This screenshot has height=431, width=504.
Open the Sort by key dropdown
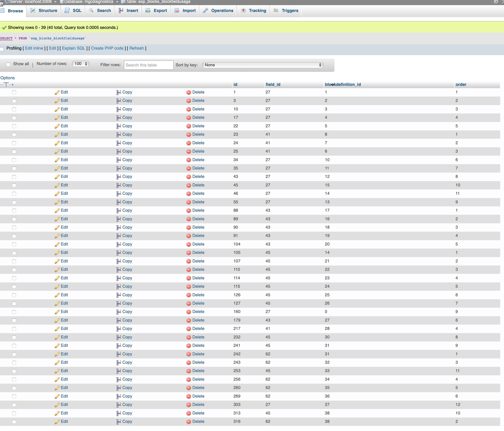pos(263,65)
